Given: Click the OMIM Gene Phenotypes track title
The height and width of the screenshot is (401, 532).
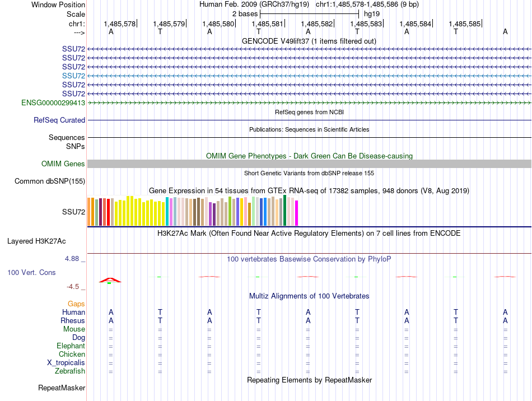Looking at the screenshot, I should pos(309,156).
